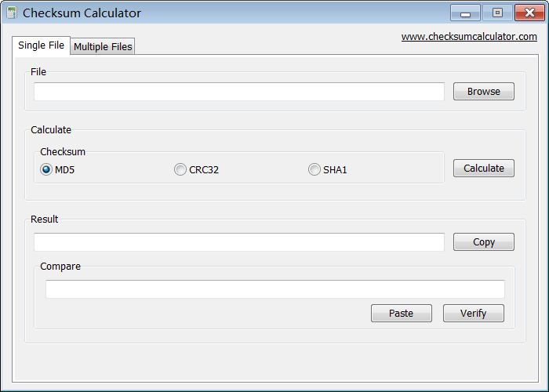Click the File path input field
The height and width of the screenshot is (392, 549).
pyautogui.click(x=239, y=92)
